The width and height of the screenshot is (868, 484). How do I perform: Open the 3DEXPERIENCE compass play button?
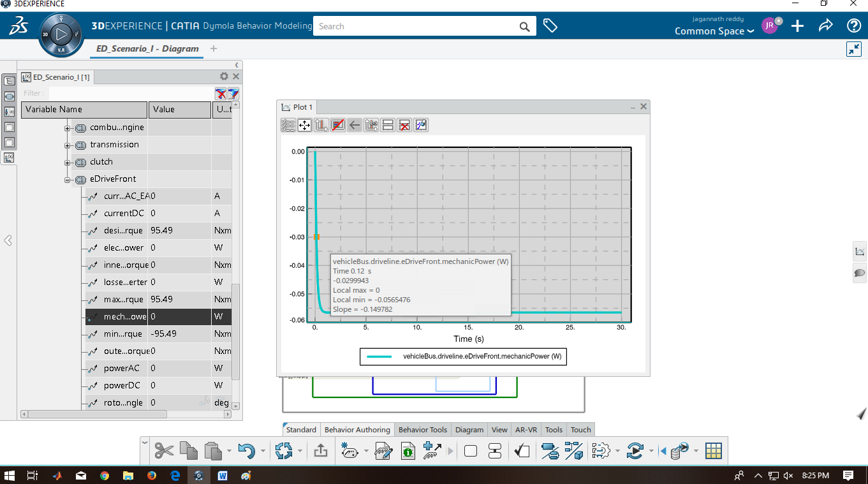click(62, 33)
